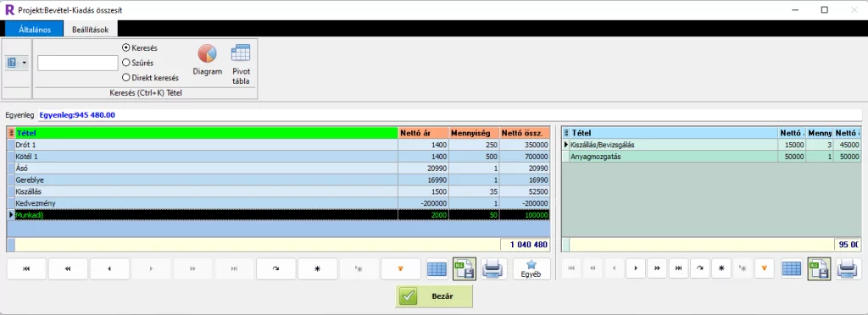Click the 1 040 480 sum footer
Screen dimensions: 868x315
(524, 244)
